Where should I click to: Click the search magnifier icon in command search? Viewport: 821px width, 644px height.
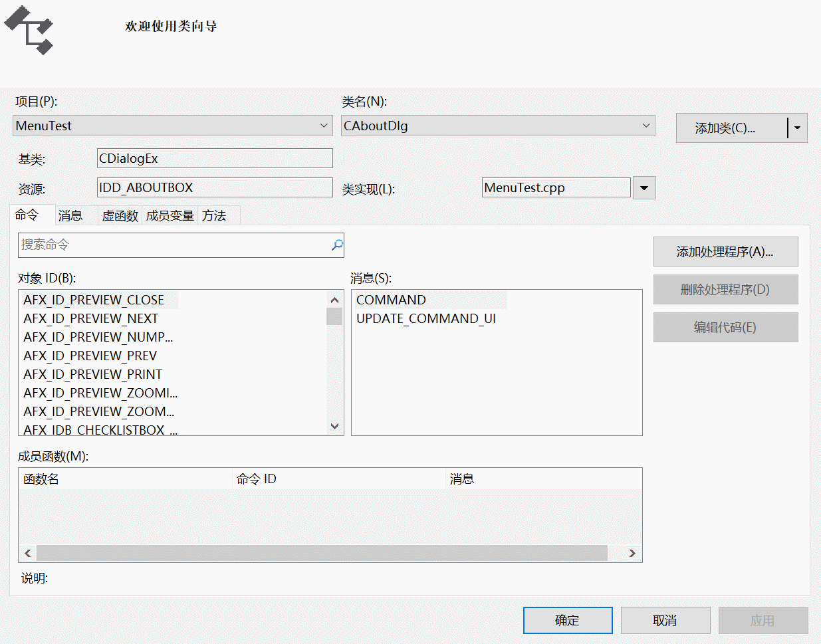click(337, 245)
